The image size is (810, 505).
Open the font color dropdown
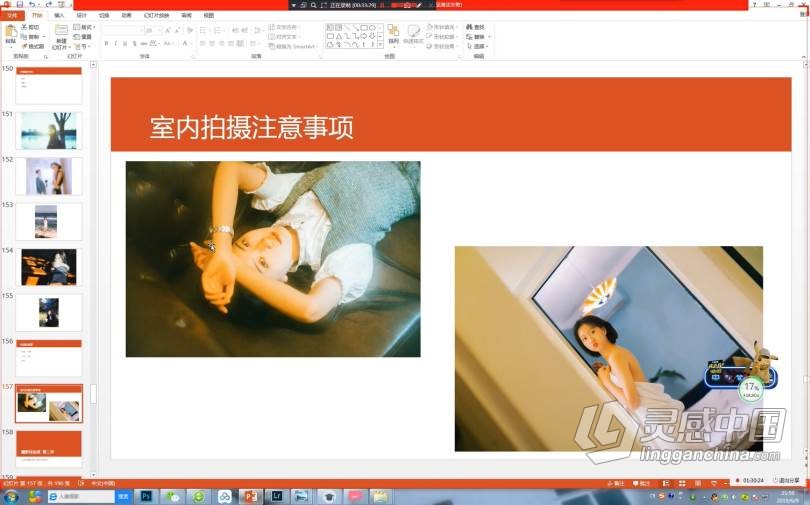[x=186, y=43]
